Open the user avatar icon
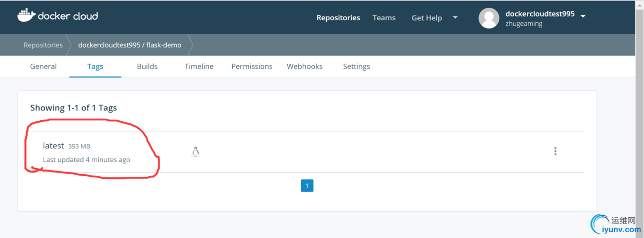The height and width of the screenshot is (238, 644). tap(489, 18)
